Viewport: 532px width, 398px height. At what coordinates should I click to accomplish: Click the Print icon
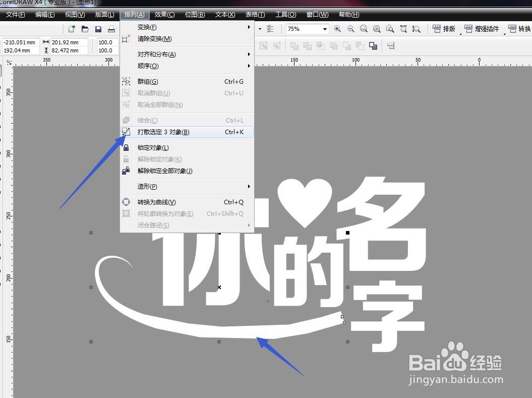[111, 29]
